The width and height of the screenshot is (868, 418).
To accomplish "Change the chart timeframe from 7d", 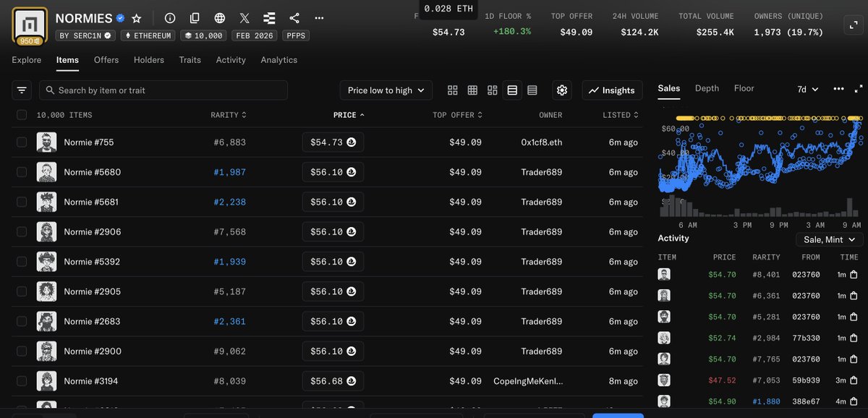I will pyautogui.click(x=805, y=89).
